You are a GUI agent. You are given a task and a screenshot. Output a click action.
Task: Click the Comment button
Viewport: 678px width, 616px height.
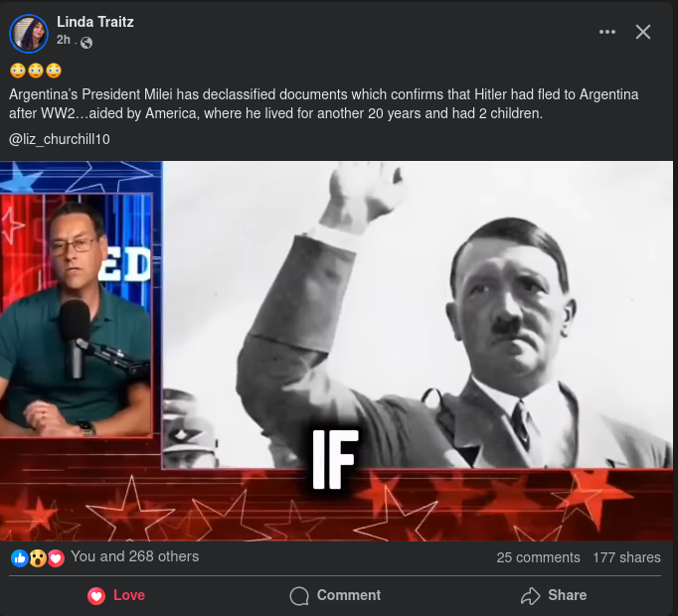(x=335, y=595)
